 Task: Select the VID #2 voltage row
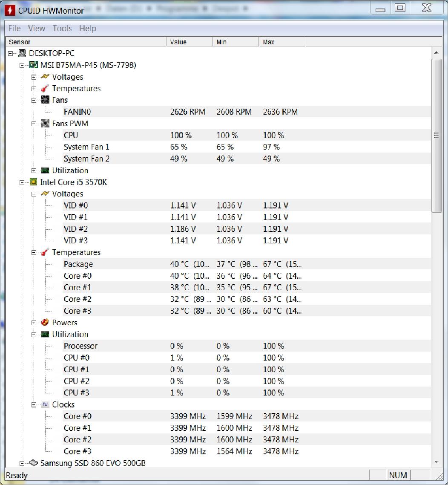coord(247,229)
